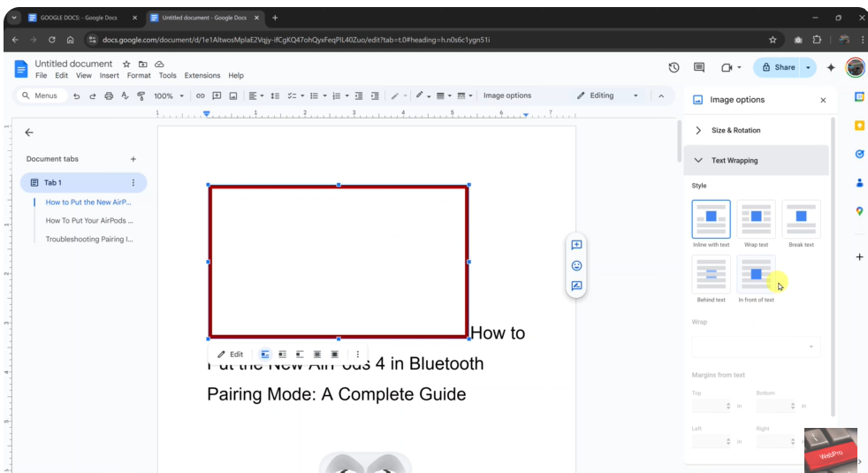868x473 pixels.
Task: Open the Format menu
Action: click(x=139, y=75)
